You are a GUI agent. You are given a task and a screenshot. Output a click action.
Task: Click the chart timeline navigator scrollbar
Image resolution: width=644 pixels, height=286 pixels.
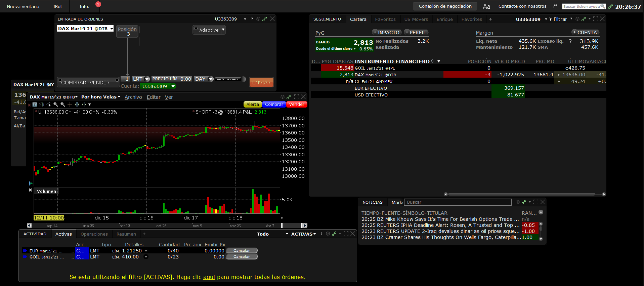click(167, 226)
